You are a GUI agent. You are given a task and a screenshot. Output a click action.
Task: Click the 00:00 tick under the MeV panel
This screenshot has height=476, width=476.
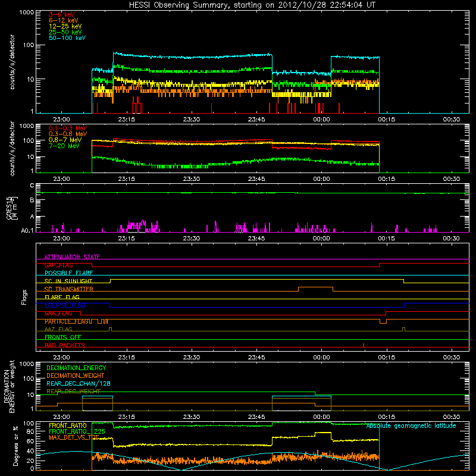pos(321,179)
